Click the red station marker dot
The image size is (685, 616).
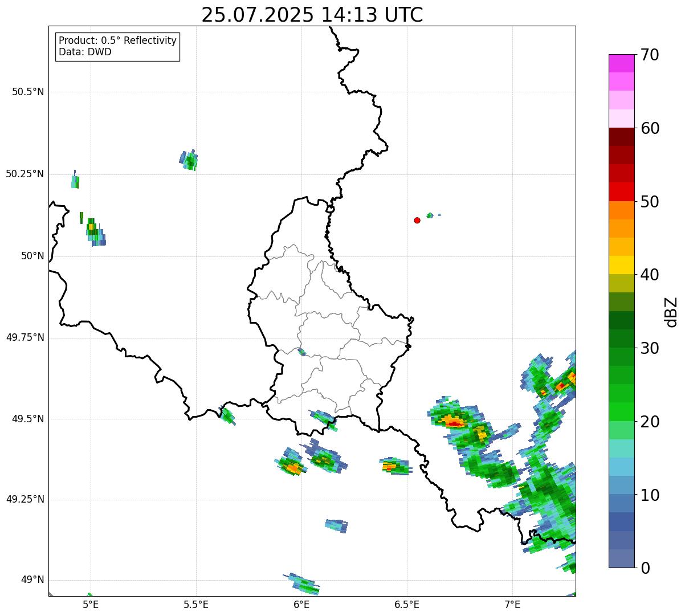pyautogui.click(x=417, y=220)
